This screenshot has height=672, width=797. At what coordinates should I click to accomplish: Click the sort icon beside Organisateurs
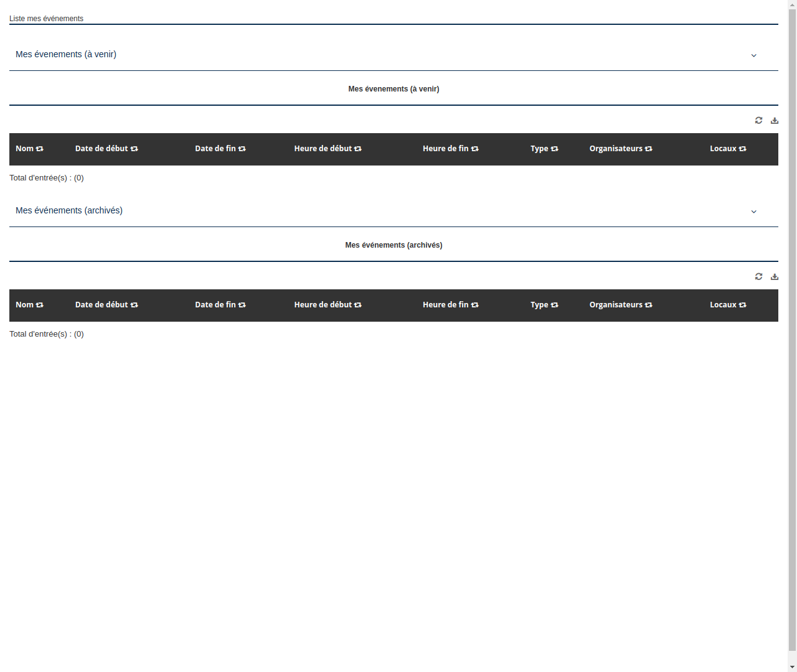click(x=649, y=149)
